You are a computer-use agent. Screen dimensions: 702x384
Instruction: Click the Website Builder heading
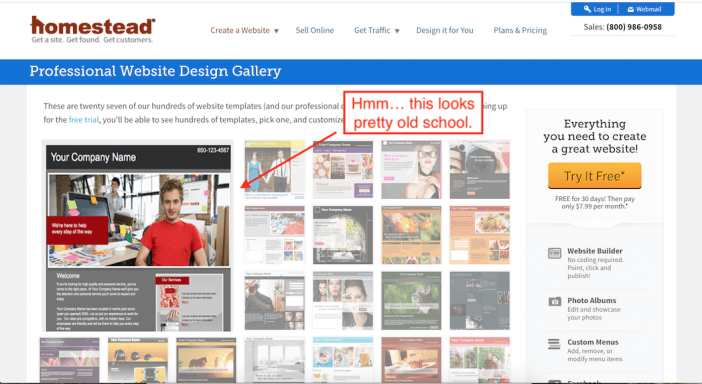(x=595, y=251)
